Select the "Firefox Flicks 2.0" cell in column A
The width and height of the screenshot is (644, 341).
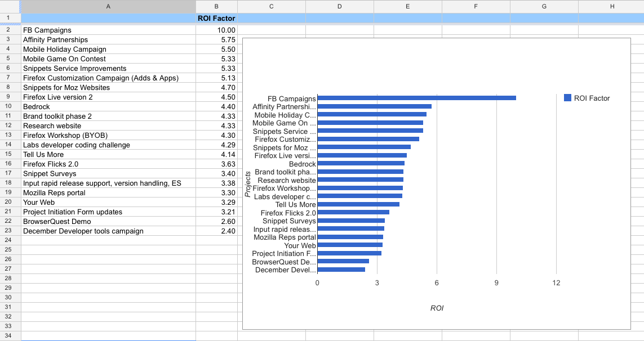click(108, 164)
